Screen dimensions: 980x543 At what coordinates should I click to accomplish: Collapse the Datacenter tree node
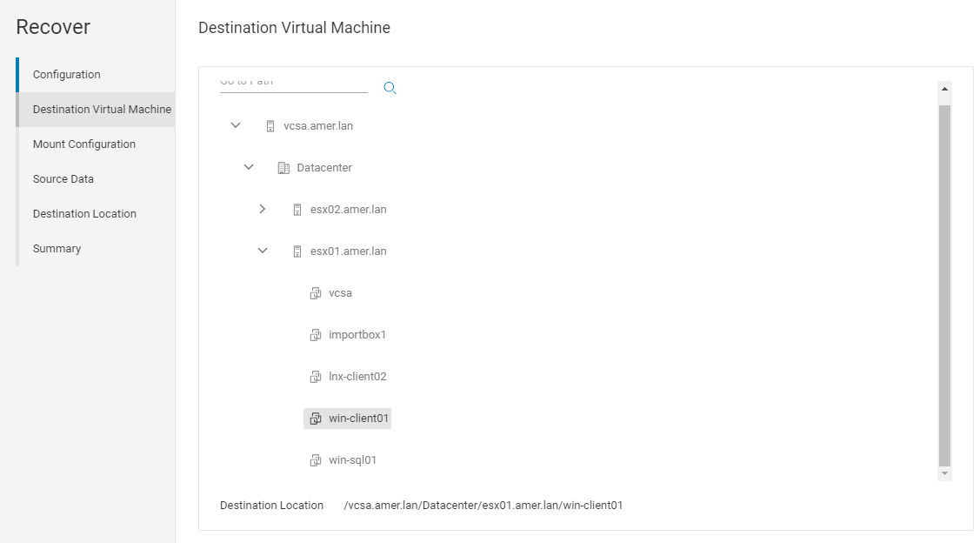pyautogui.click(x=249, y=166)
